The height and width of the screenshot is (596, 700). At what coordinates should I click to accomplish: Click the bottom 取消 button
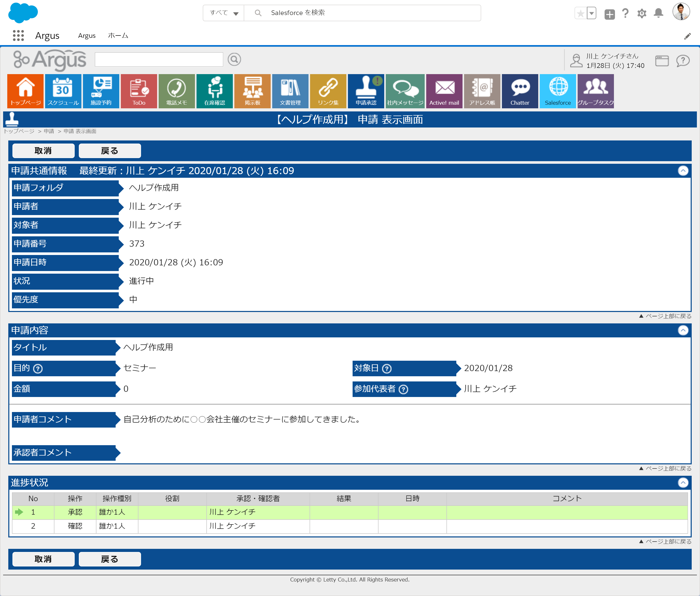pyautogui.click(x=43, y=559)
